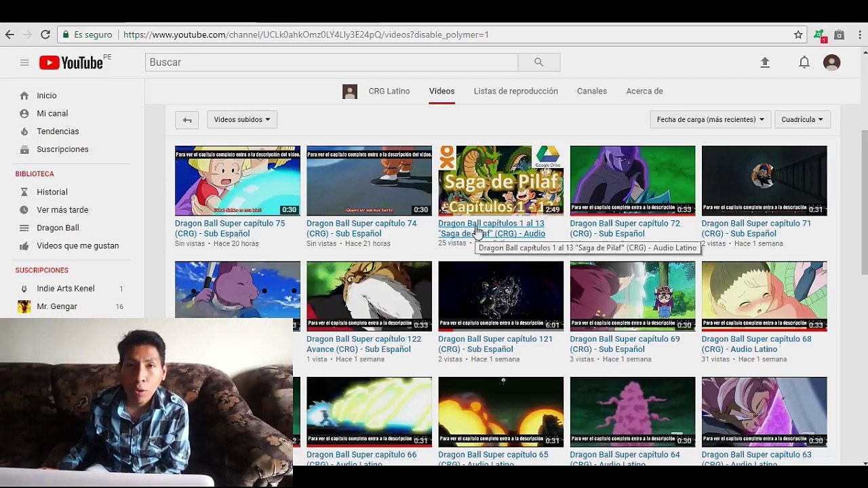Open thumbnail of Dragon Ball Super capítulo 75
Viewport: 868px width, 488px height.
coord(237,181)
